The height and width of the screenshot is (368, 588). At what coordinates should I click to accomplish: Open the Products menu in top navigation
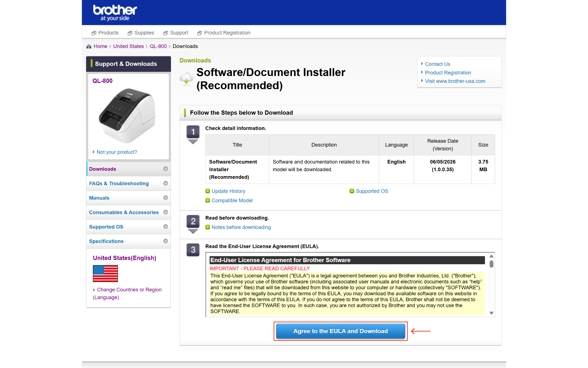(x=105, y=33)
